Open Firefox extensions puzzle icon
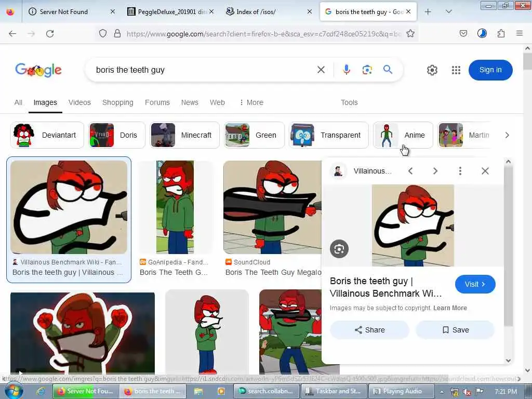The image size is (532, 399). tap(501, 33)
